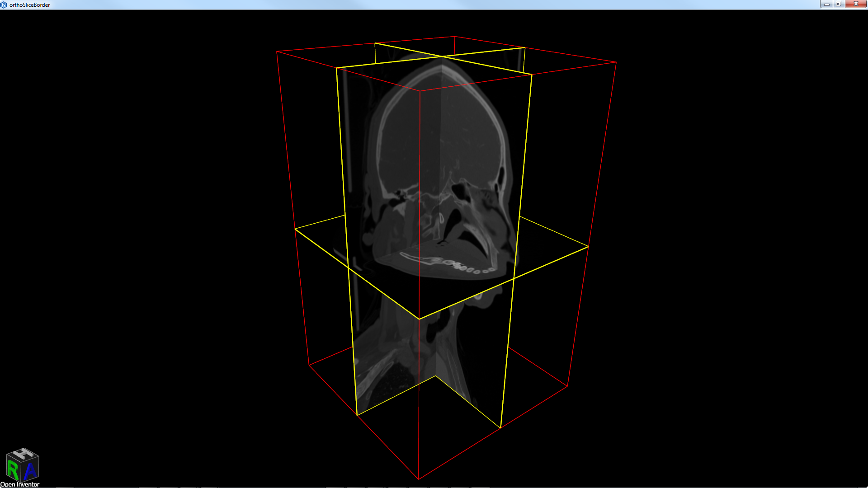Click the Open Inventor logo text
Screen dimensions: 868x488
[x=20, y=484]
